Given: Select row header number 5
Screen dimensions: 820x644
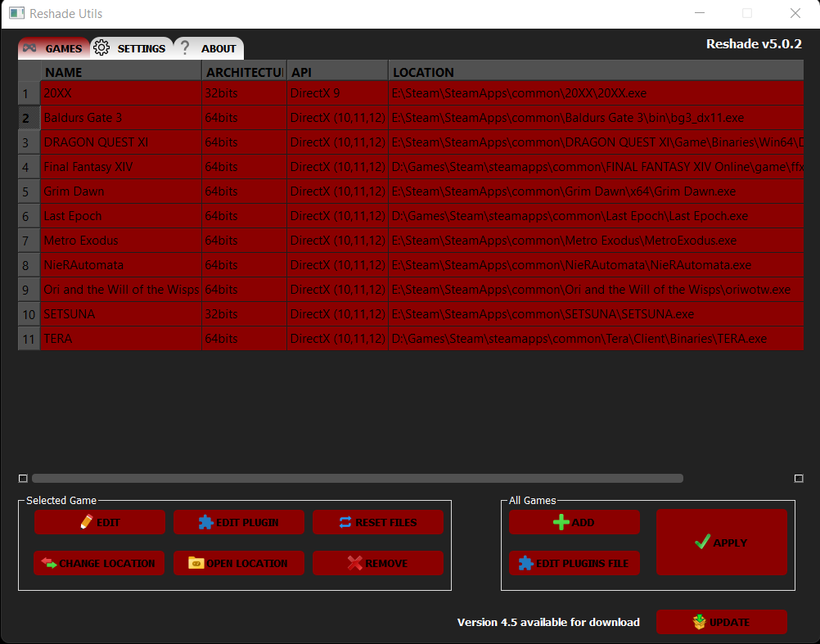Looking at the screenshot, I should [x=29, y=191].
